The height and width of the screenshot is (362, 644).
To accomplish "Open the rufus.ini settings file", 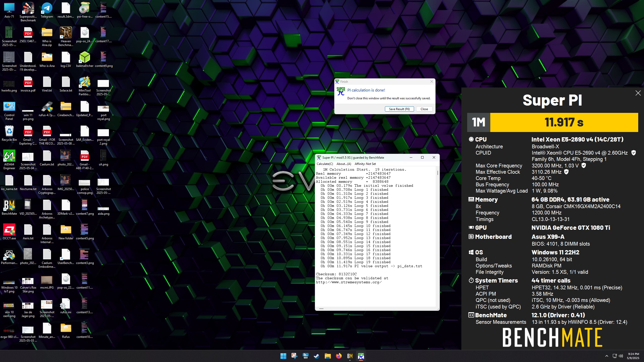I will click(66, 306).
